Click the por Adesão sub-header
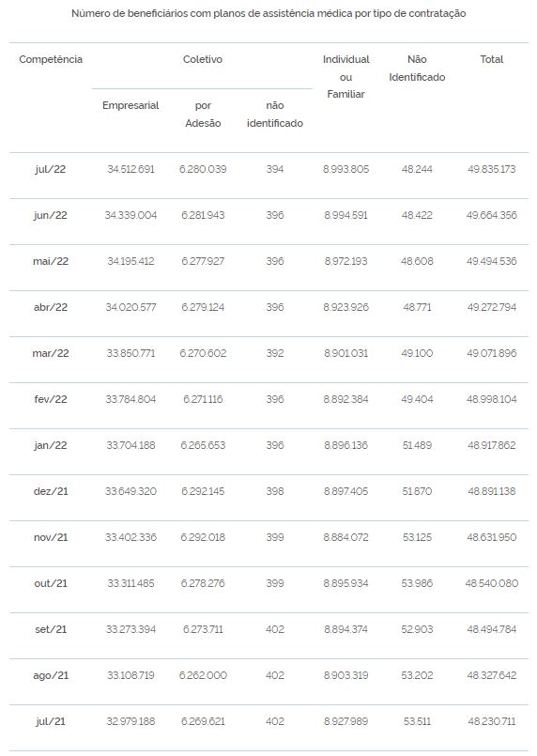537x756 pixels. pos(203,115)
